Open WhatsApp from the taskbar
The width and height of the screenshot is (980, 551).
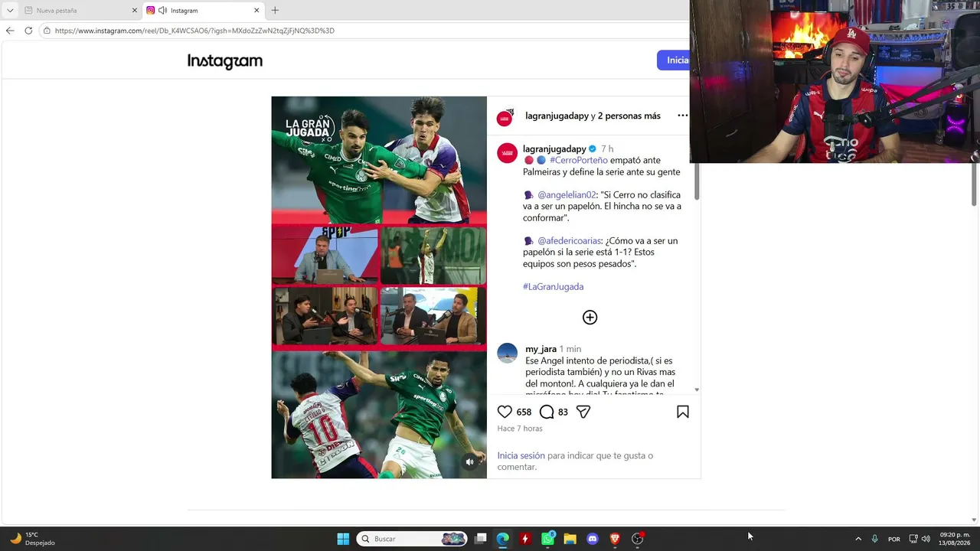click(x=547, y=539)
